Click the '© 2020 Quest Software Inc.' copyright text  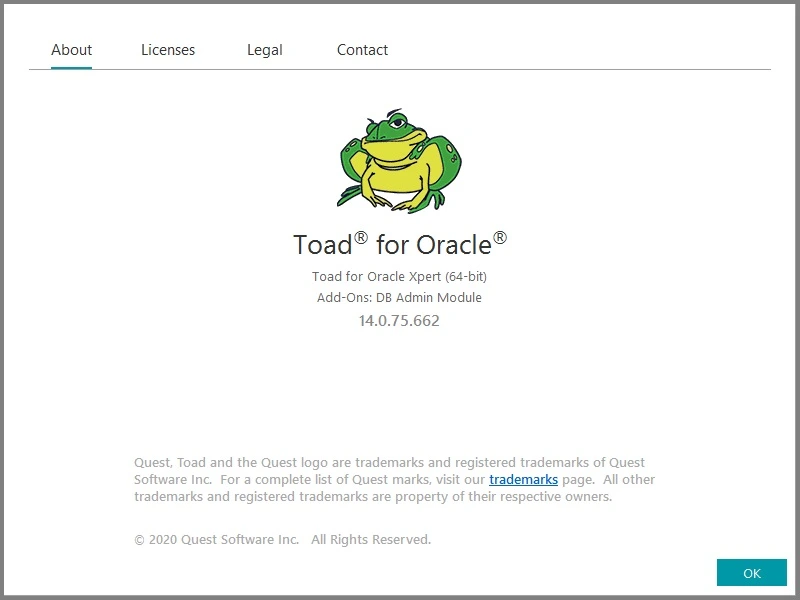tap(217, 540)
